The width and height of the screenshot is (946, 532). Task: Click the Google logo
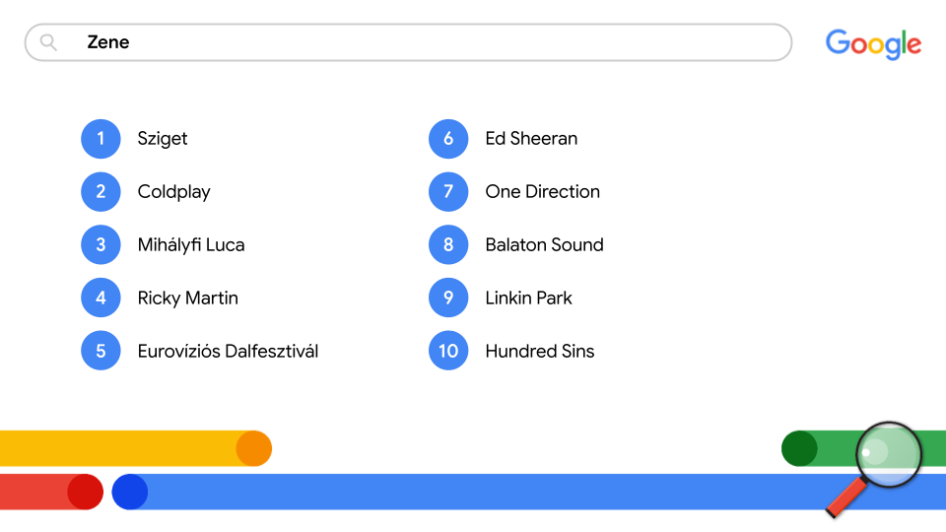click(873, 43)
